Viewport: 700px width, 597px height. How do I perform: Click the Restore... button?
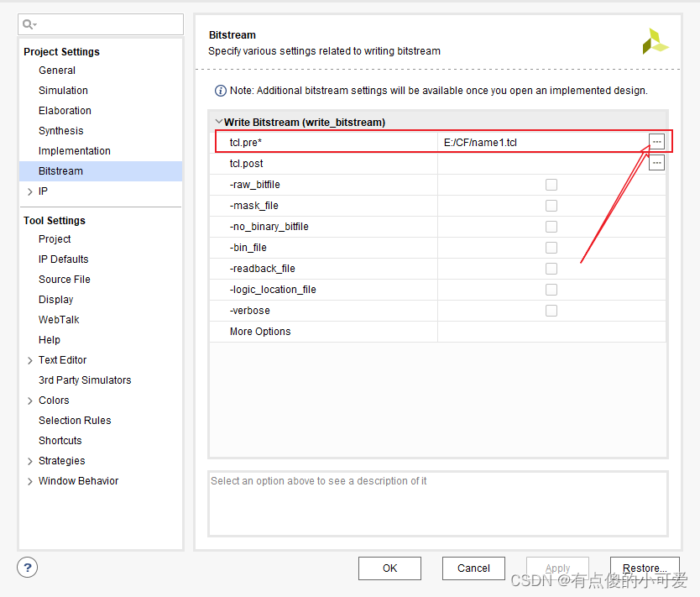tap(645, 568)
